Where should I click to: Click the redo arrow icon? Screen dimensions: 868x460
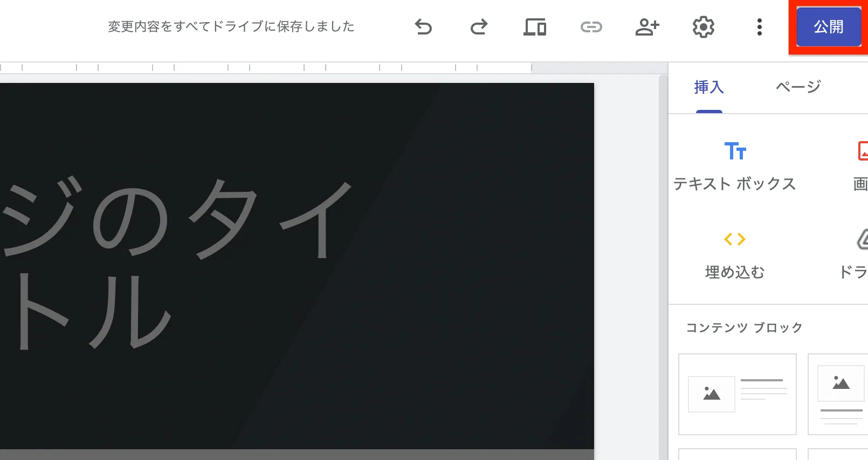(479, 26)
